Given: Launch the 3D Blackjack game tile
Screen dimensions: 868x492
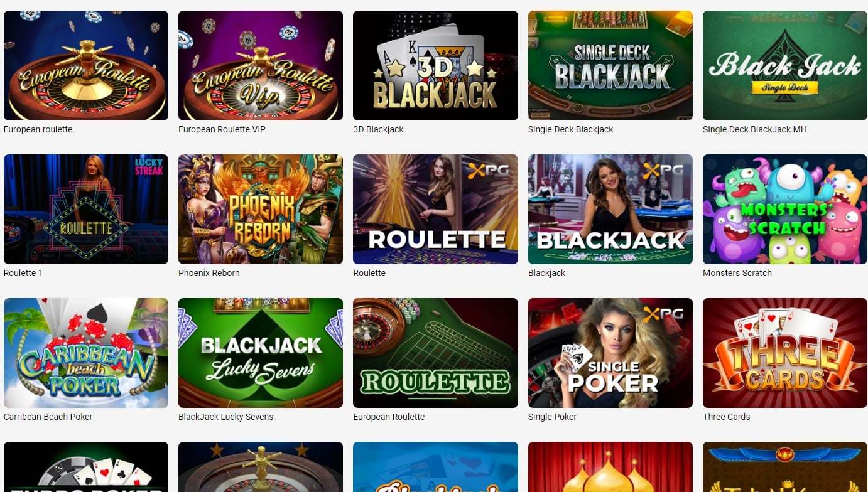Looking at the screenshot, I should (435, 65).
